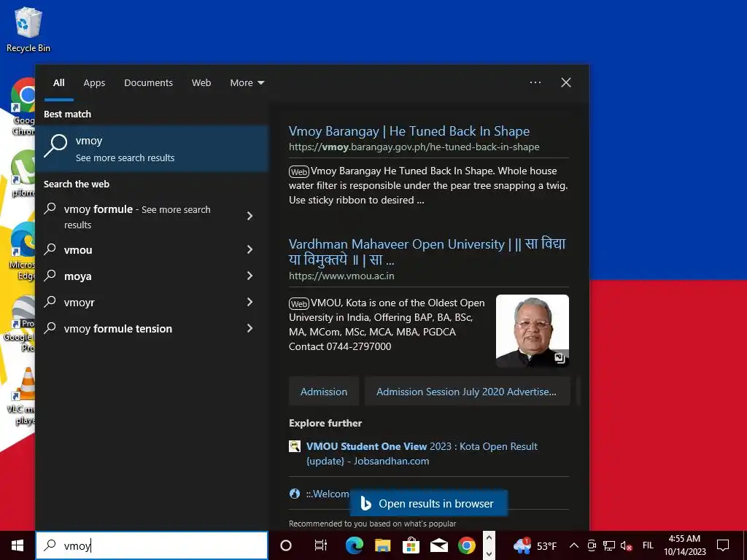Open the More filter dropdown
747x560 pixels.
click(247, 83)
